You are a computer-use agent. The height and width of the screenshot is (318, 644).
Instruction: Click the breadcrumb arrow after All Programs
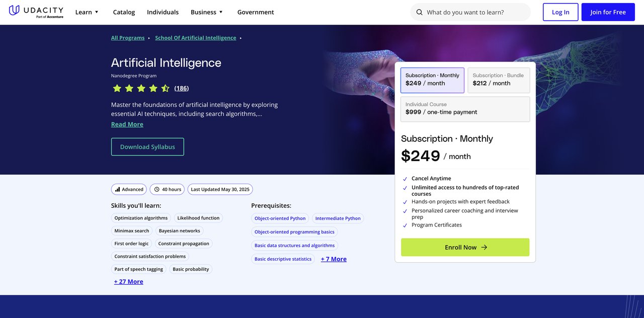point(148,37)
